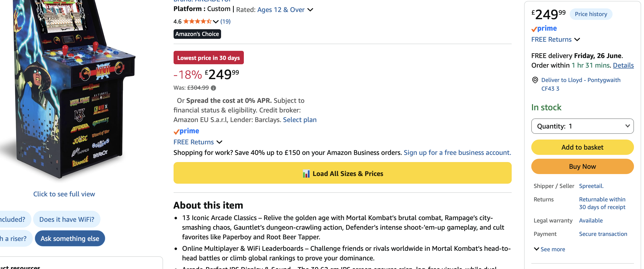Click the delivery location pin icon
This screenshot has height=269, width=644.
pyautogui.click(x=535, y=80)
